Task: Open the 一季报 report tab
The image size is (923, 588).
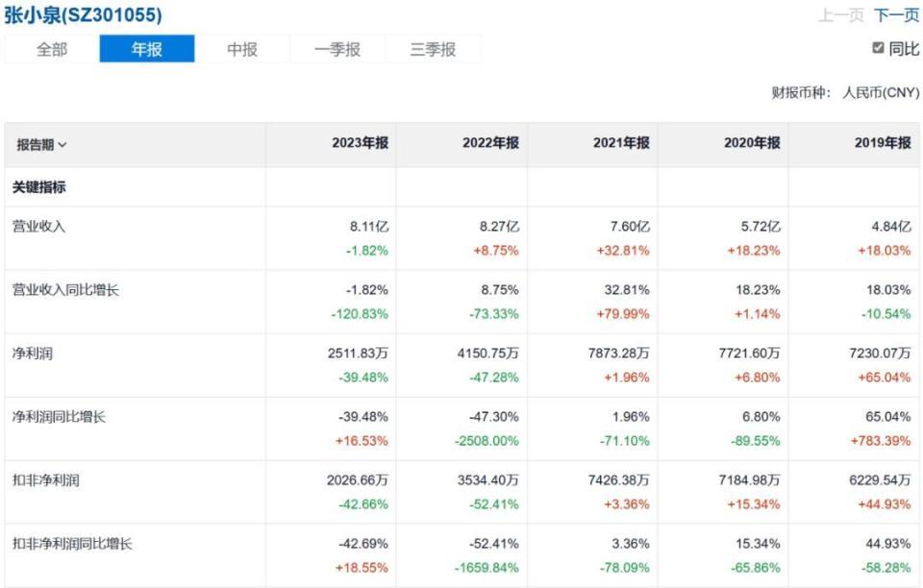Action: pos(337,47)
